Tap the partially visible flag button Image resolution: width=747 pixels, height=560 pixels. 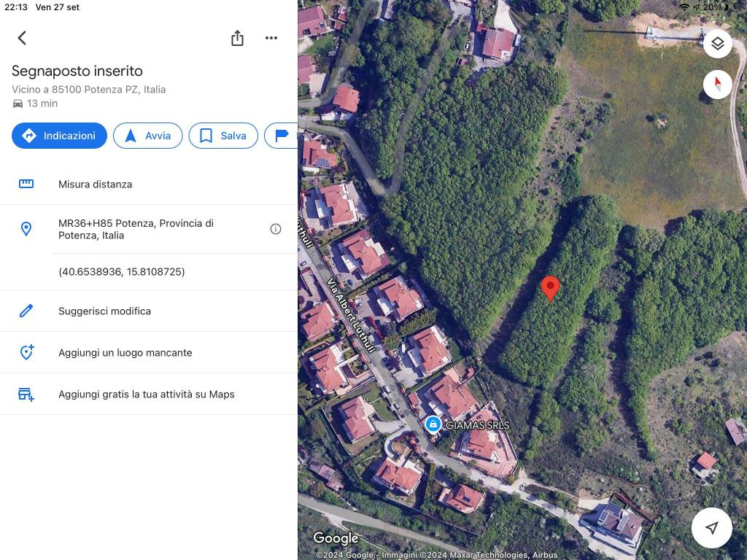(282, 136)
